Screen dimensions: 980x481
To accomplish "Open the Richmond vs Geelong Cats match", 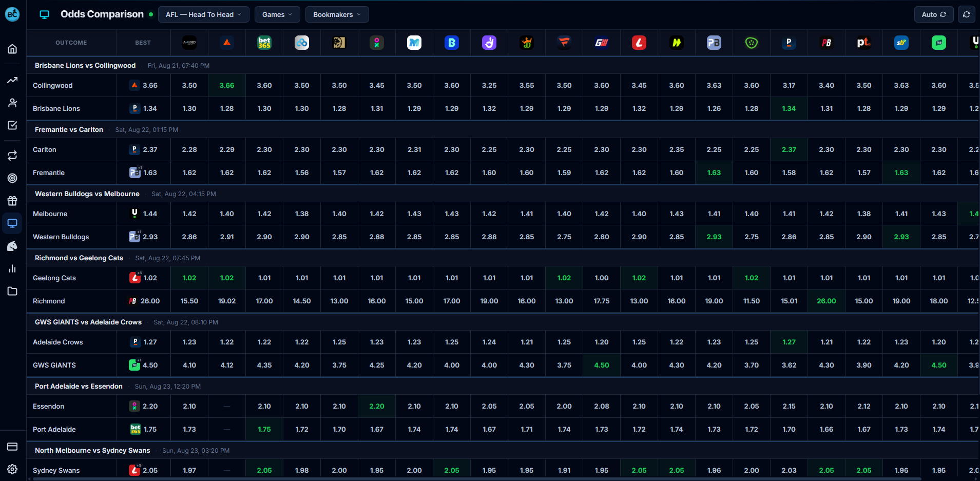I will [79, 258].
